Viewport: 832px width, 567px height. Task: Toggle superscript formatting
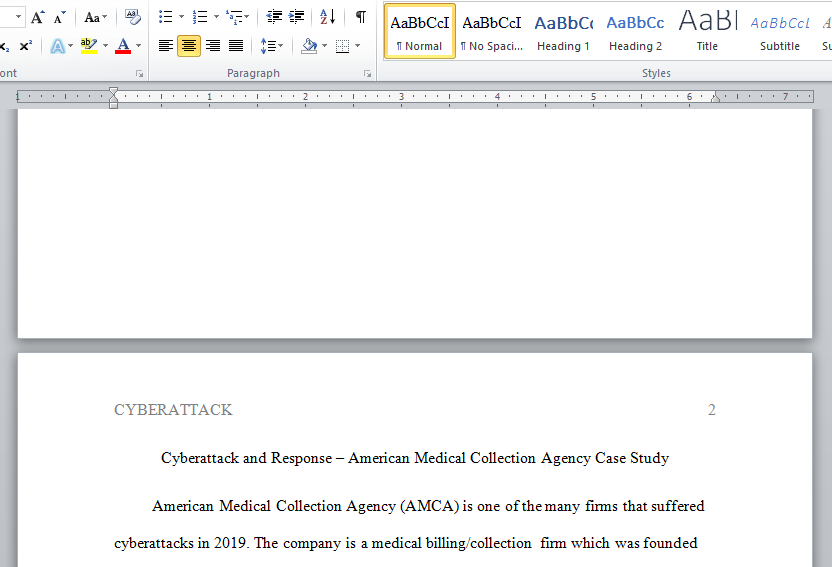tap(25, 46)
